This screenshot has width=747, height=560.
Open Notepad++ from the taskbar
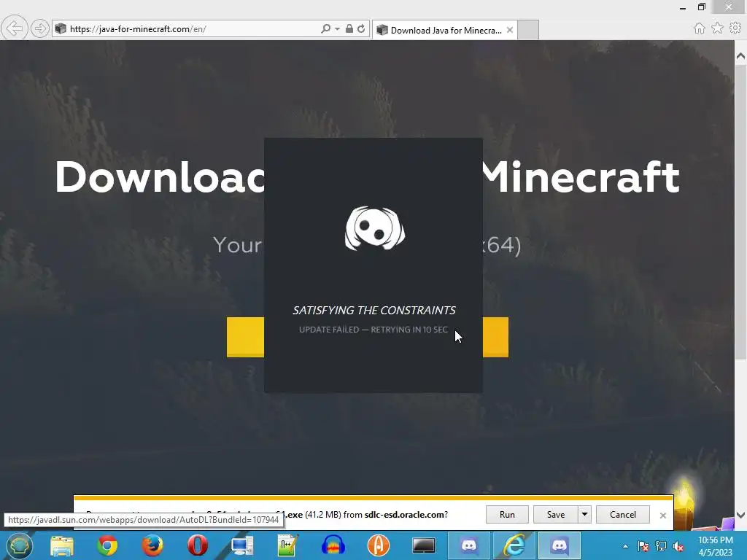tap(287, 545)
